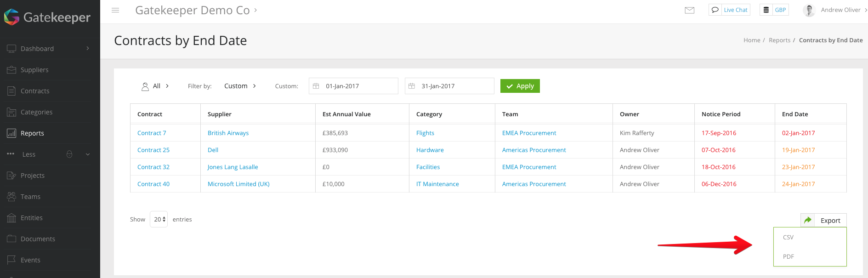Open Contract 32 link
Image resolution: width=868 pixels, height=278 pixels.
pyautogui.click(x=153, y=167)
